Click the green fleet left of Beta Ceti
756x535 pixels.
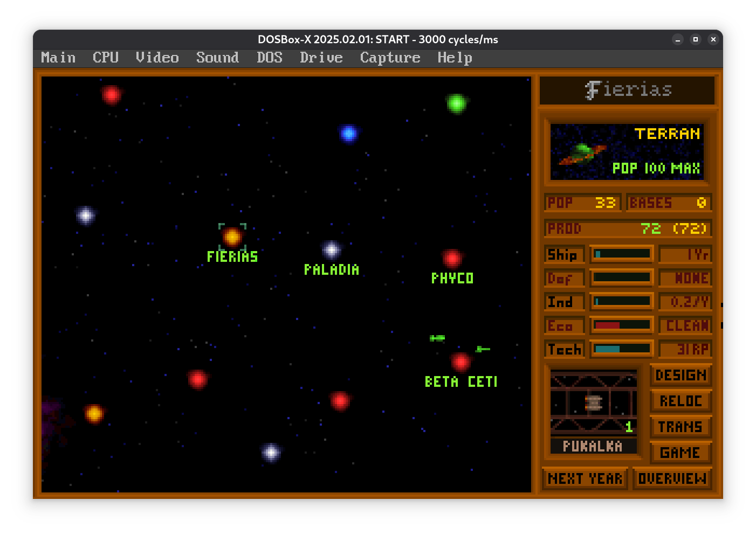click(x=437, y=338)
